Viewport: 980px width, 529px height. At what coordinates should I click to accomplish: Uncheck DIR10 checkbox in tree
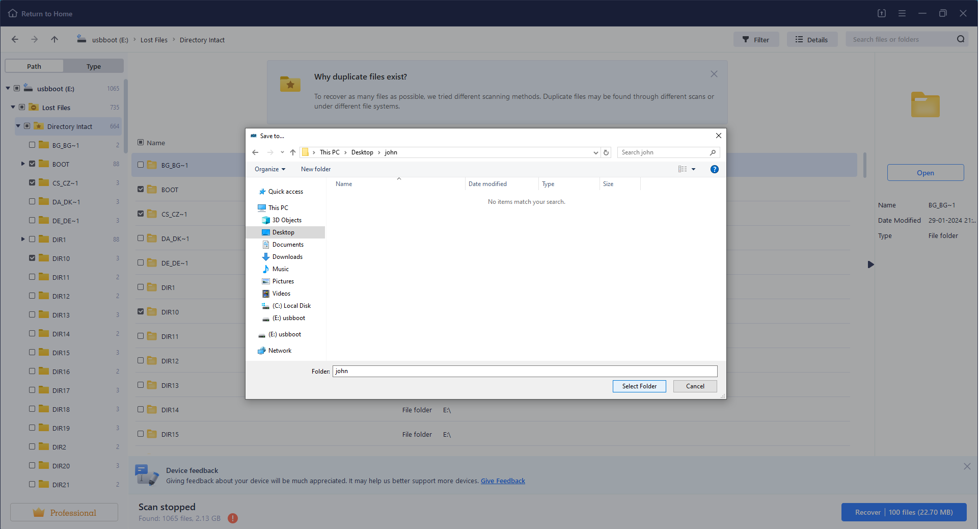click(32, 258)
